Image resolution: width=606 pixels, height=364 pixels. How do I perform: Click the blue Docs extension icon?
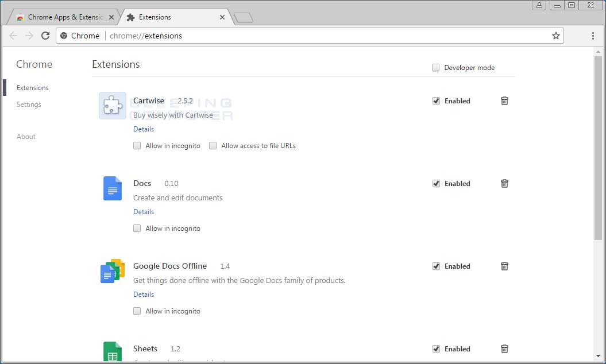(113, 188)
